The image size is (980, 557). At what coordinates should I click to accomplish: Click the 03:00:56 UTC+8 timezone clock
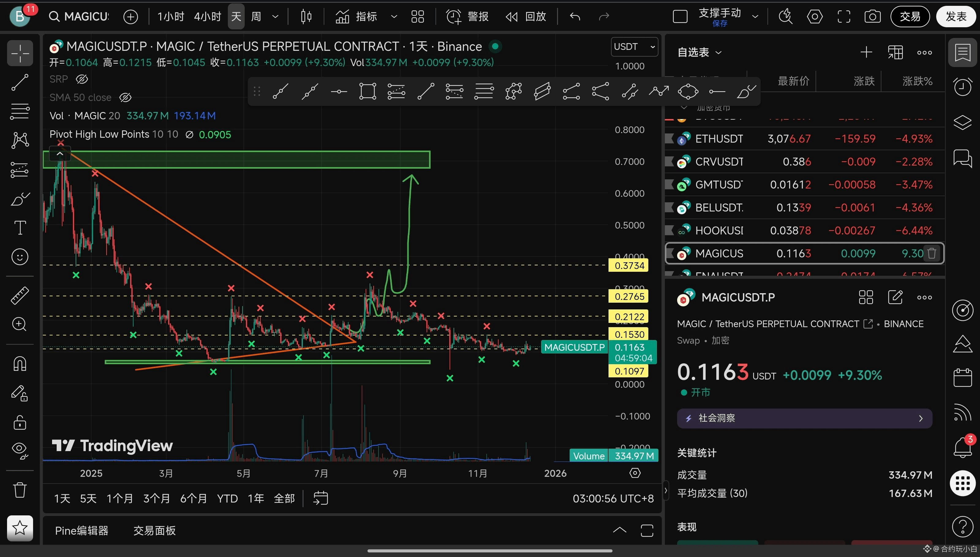[x=613, y=498]
